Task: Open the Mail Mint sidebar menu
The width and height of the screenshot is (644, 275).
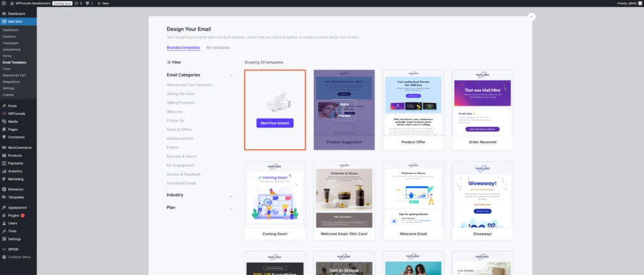Action: coord(18,21)
